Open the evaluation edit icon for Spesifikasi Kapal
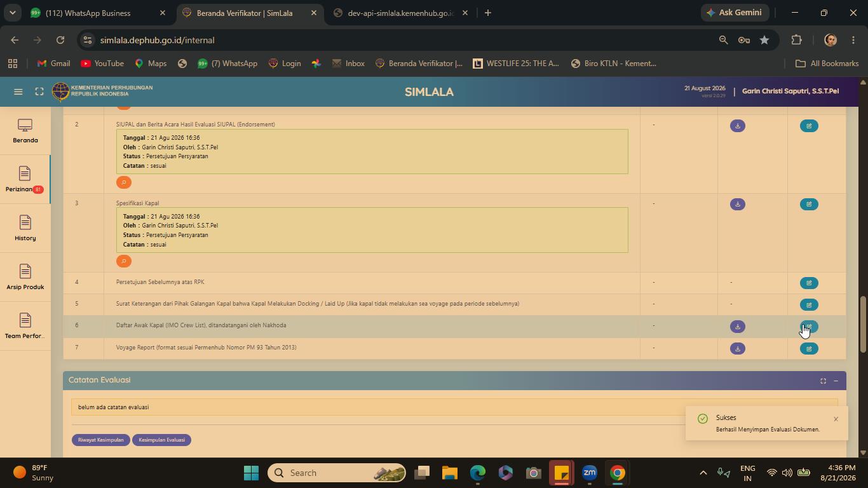This screenshot has width=868, height=488. (809, 204)
